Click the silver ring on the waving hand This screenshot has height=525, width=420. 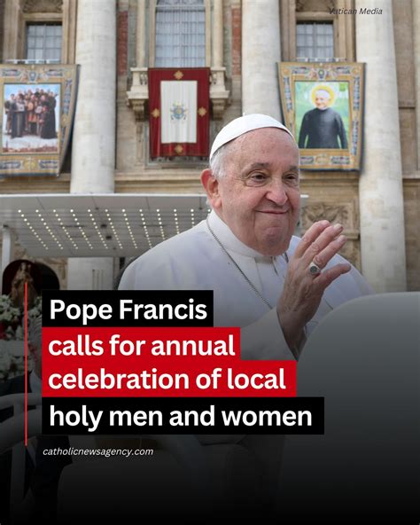(x=315, y=268)
